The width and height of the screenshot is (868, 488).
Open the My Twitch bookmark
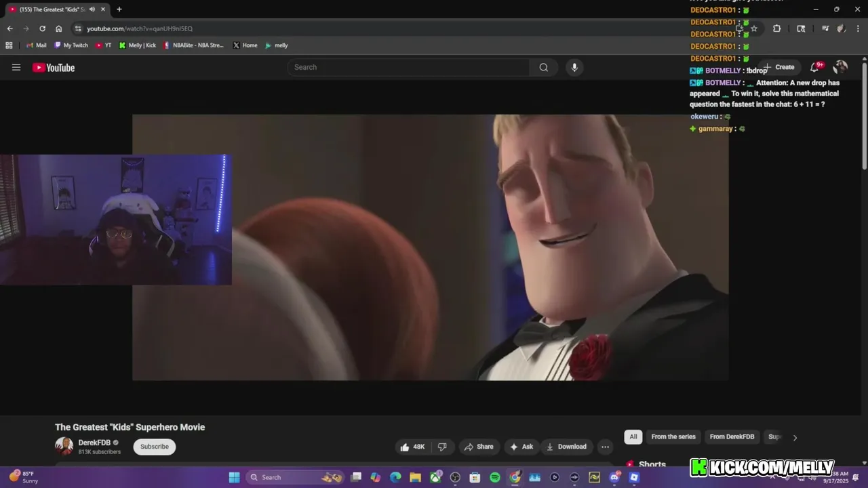pyautogui.click(x=71, y=45)
